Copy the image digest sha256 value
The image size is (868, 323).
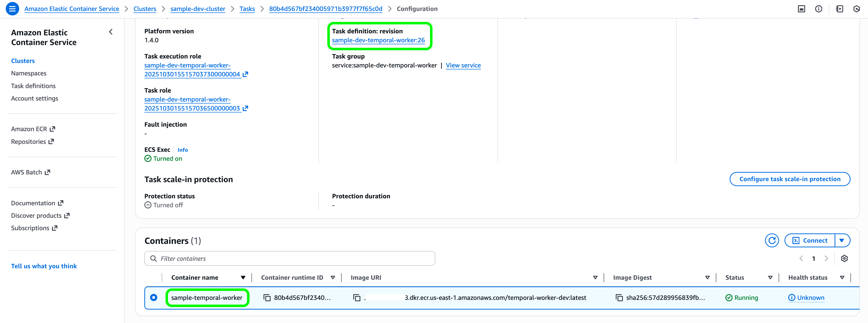click(x=619, y=298)
